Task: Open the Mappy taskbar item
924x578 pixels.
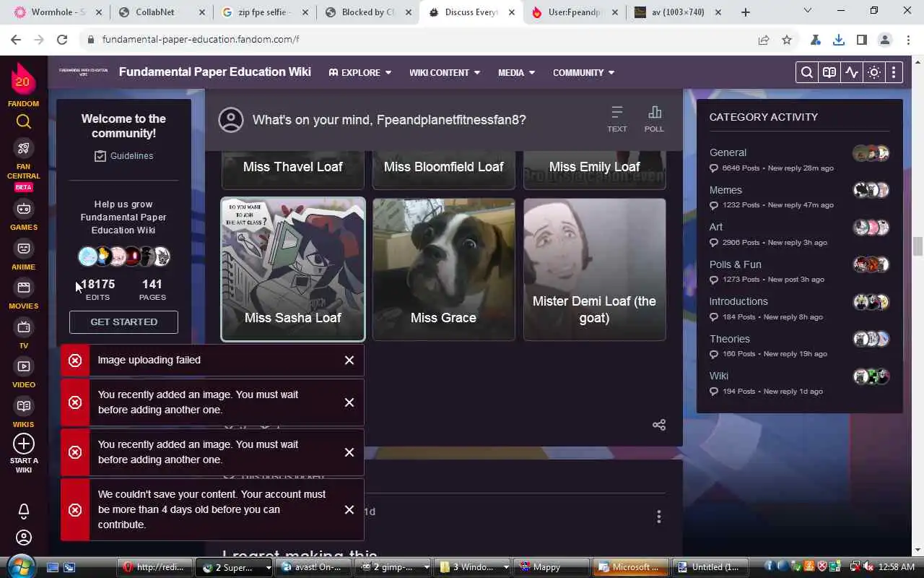Action: tap(551, 567)
